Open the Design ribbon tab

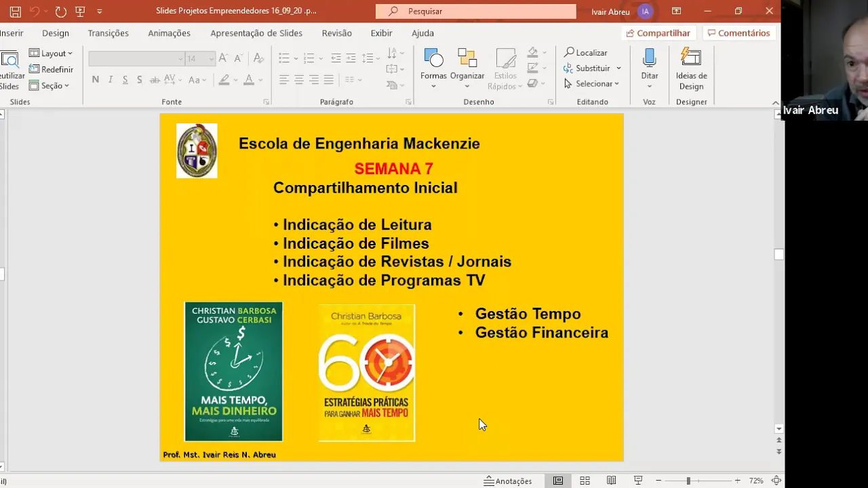56,33
